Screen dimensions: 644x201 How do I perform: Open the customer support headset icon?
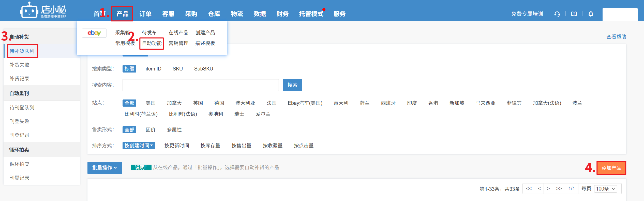[x=557, y=14]
